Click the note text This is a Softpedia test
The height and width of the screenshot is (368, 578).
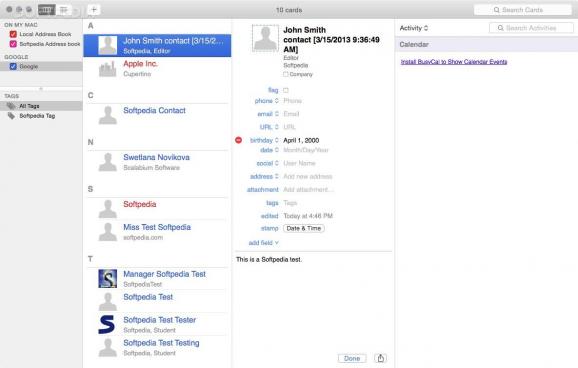coord(269,260)
